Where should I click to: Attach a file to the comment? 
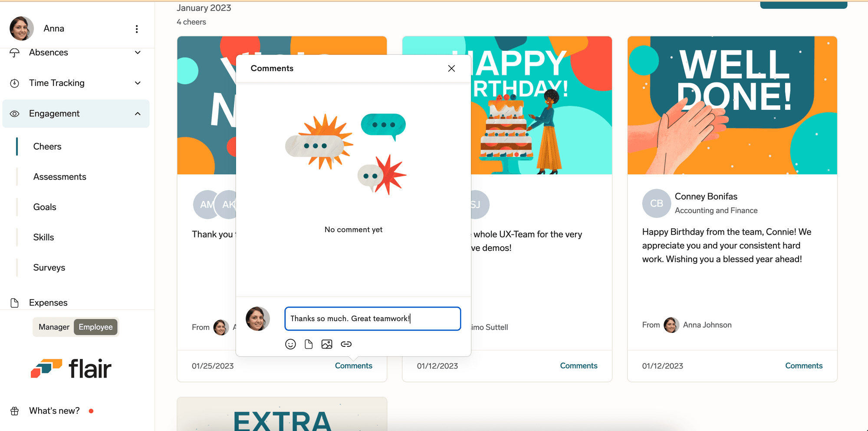tap(309, 344)
